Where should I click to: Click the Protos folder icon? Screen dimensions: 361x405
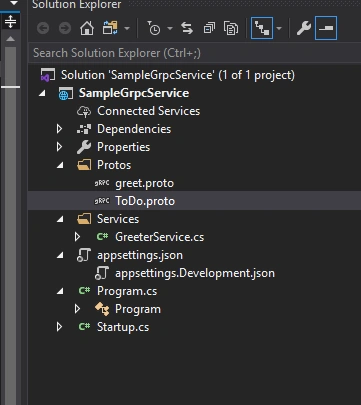(x=84, y=165)
